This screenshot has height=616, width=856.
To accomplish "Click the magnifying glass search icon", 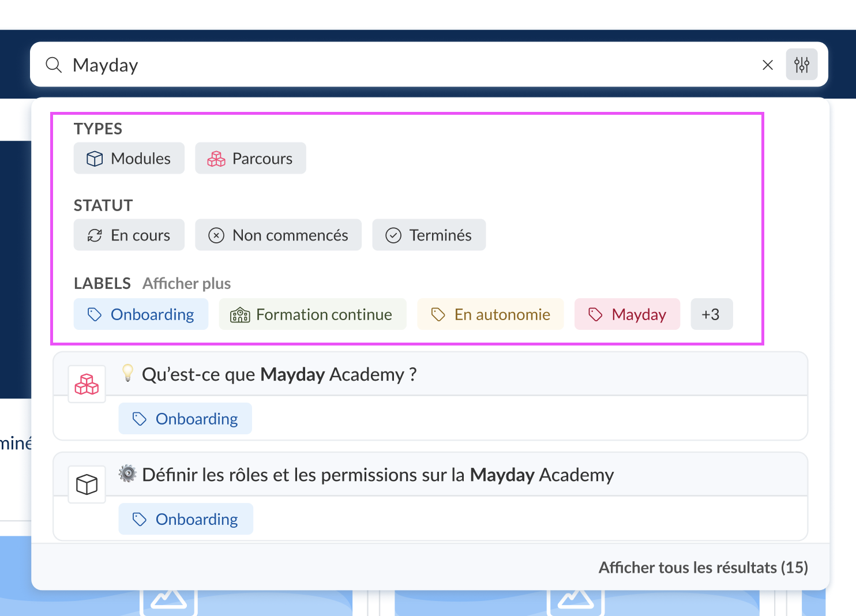I will pos(54,65).
